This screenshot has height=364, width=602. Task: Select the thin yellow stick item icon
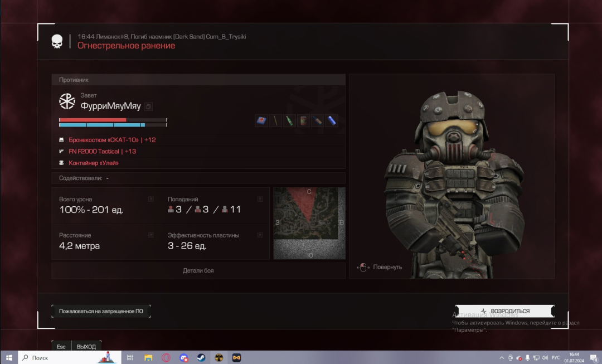click(x=275, y=120)
